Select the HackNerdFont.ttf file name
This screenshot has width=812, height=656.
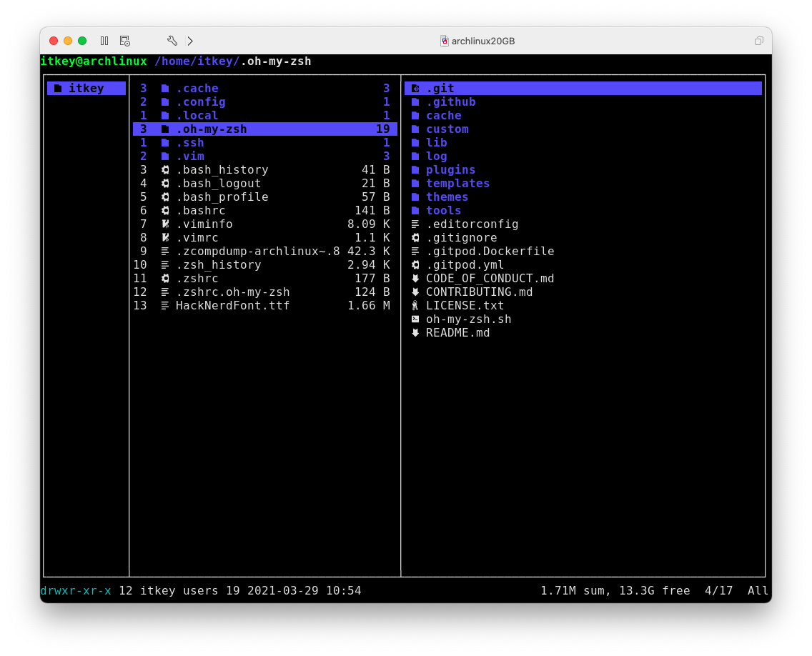click(232, 305)
